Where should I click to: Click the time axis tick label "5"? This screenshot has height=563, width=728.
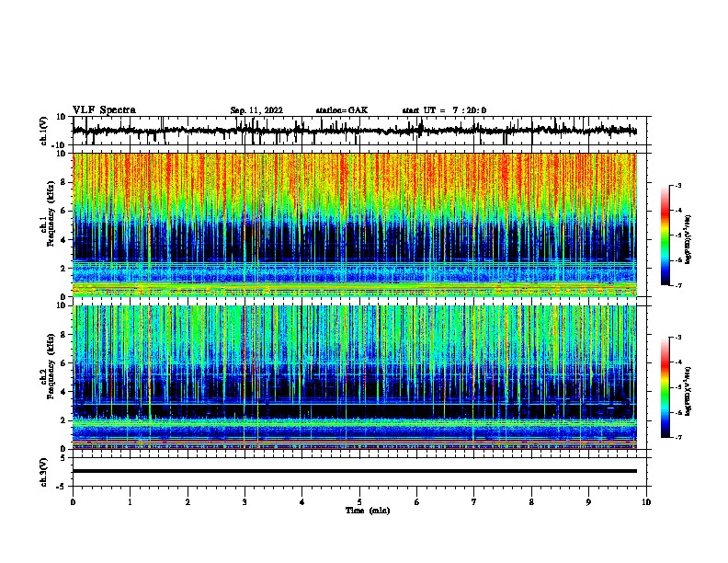click(x=359, y=502)
